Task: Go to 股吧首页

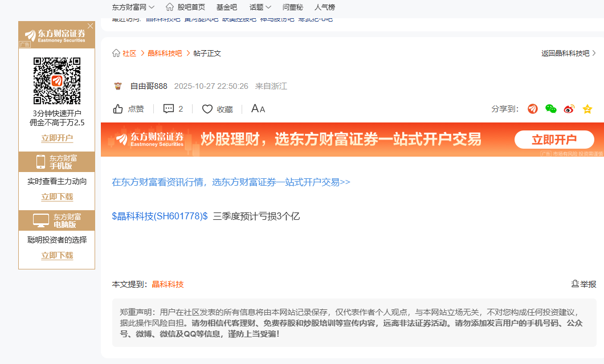Action: tap(191, 7)
